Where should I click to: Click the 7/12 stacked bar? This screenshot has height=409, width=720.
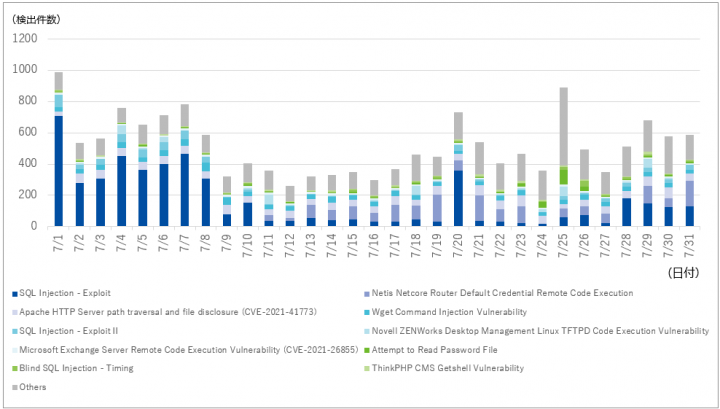[x=290, y=206]
